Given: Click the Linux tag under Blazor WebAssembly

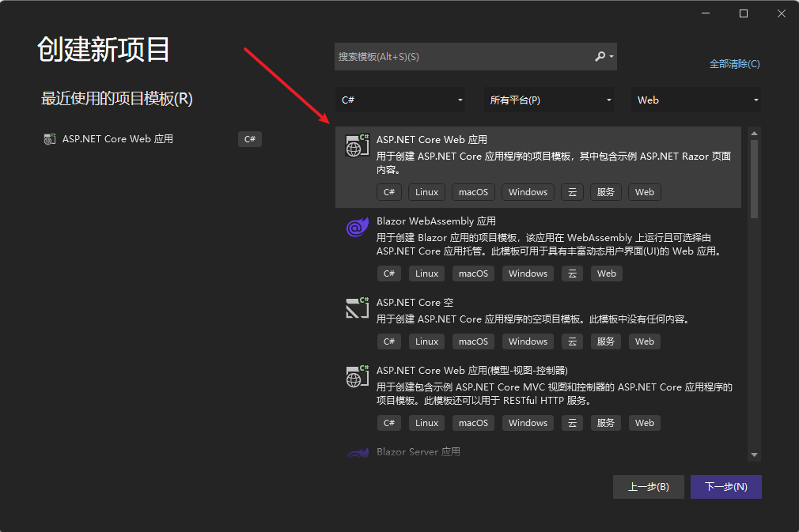Looking at the screenshot, I should coord(426,274).
